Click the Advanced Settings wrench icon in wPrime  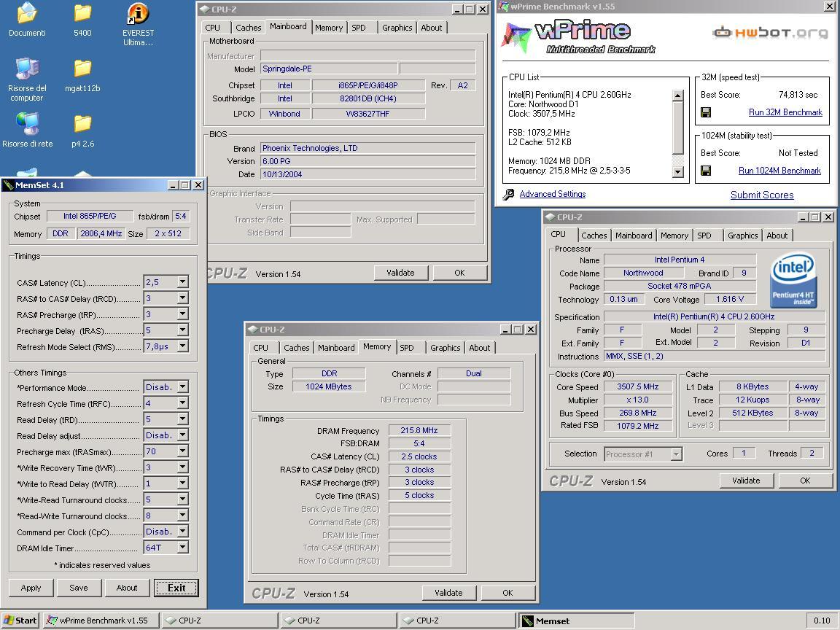click(508, 194)
